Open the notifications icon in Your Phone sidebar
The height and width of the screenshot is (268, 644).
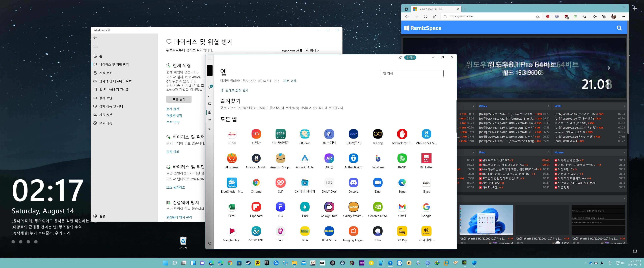click(x=210, y=87)
